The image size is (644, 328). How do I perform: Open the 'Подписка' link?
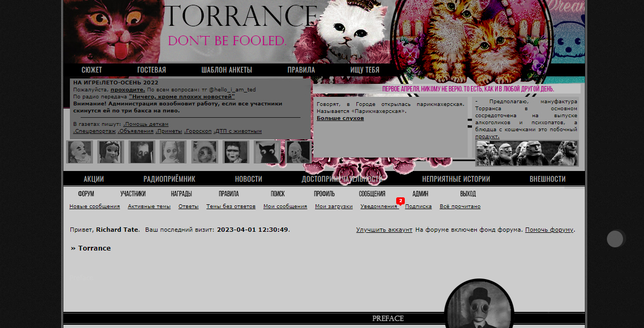coord(418,206)
